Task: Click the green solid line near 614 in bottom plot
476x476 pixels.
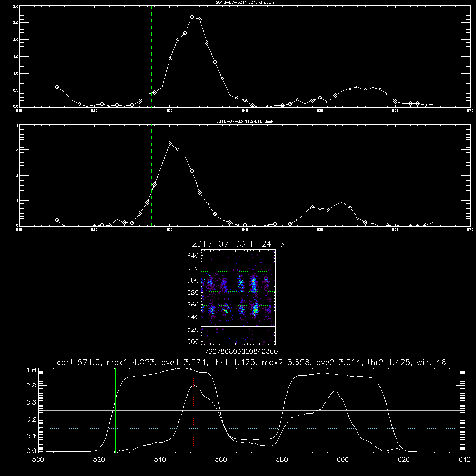Action: (385, 410)
